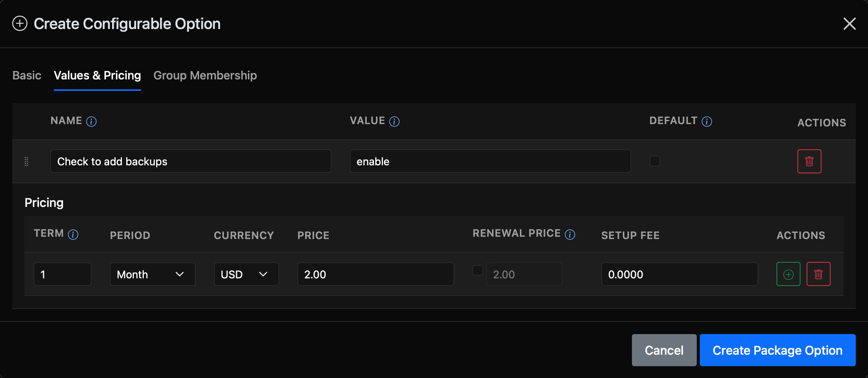
Task: Click the Price field showing 2.00
Action: click(x=376, y=274)
